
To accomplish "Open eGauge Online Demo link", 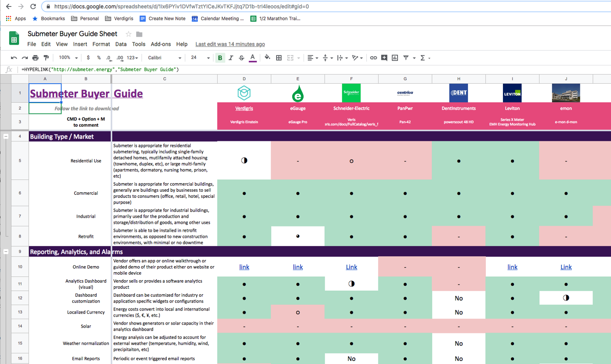I will click(x=298, y=267).
